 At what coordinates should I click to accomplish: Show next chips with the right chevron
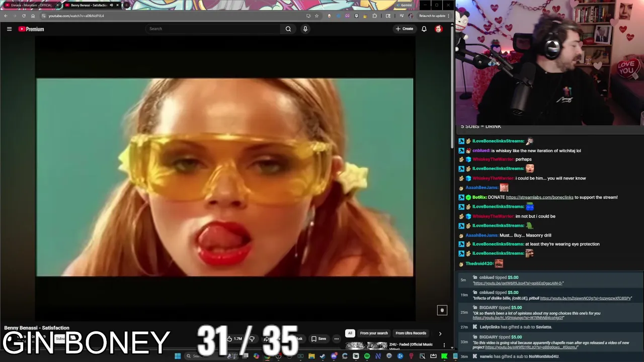440,333
